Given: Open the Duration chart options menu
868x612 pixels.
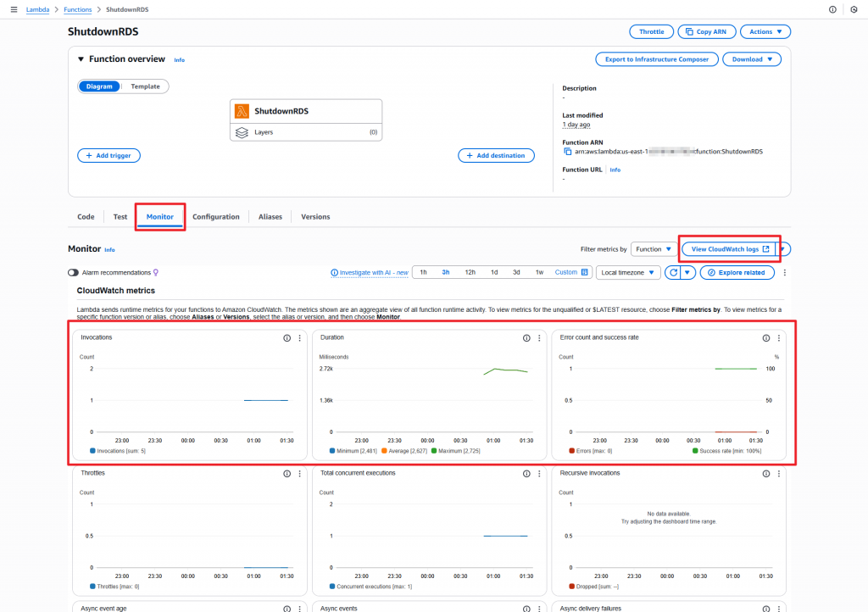Looking at the screenshot, I should (x=539, y=338).
